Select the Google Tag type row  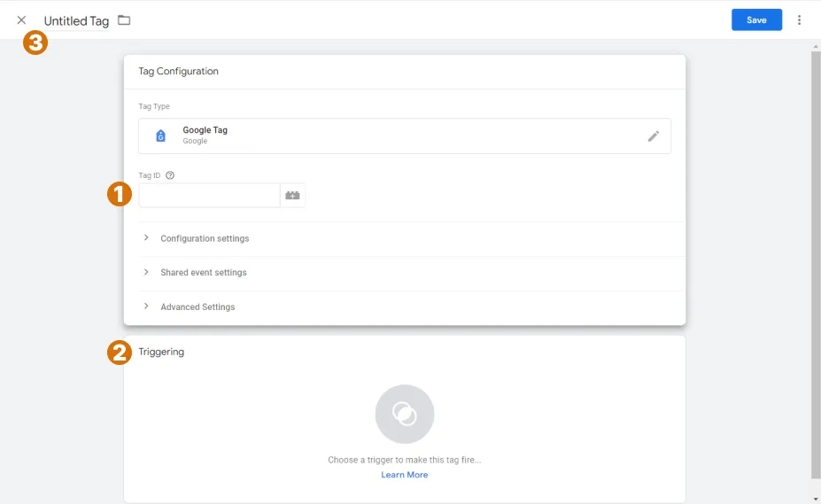(x=404, y=136)
